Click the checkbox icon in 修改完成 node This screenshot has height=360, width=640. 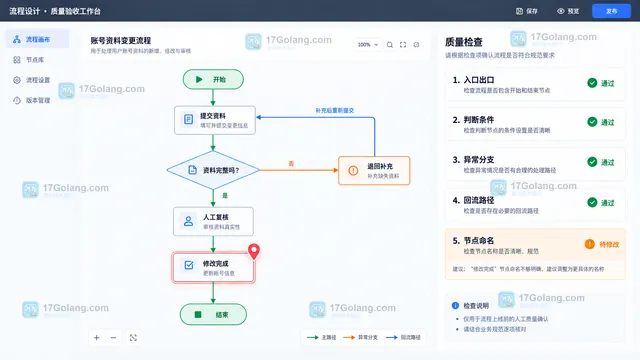pyautogui.click(x=189, y=265)
